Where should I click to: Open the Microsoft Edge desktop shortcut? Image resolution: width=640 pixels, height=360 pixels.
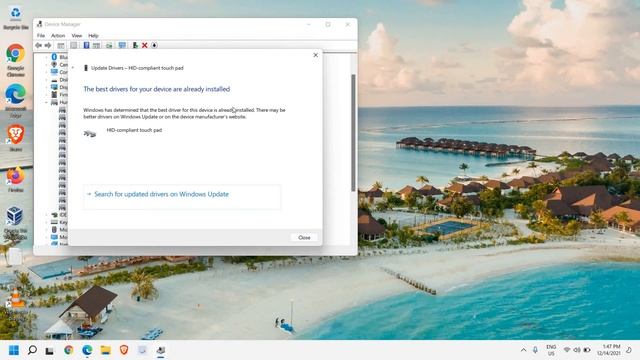pos(16,100)
